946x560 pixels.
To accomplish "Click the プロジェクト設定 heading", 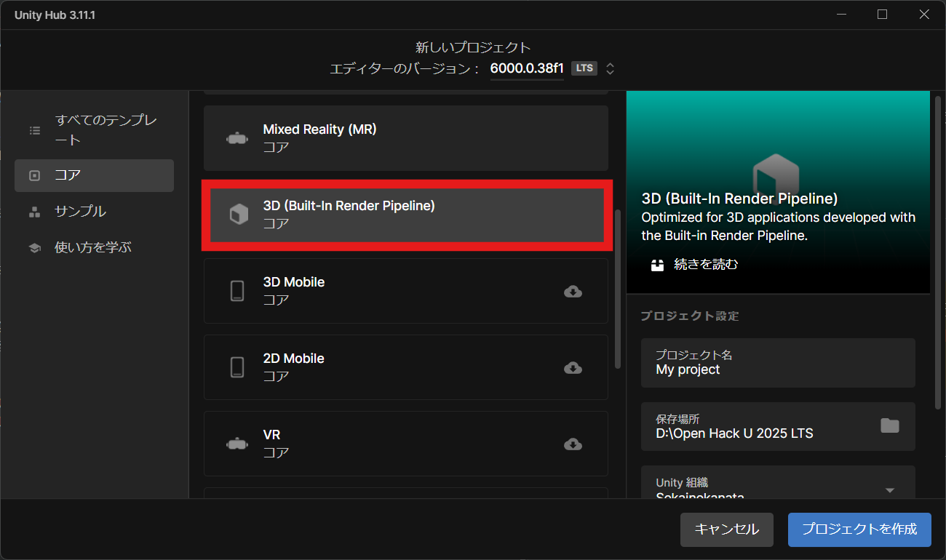I will 690,316.
